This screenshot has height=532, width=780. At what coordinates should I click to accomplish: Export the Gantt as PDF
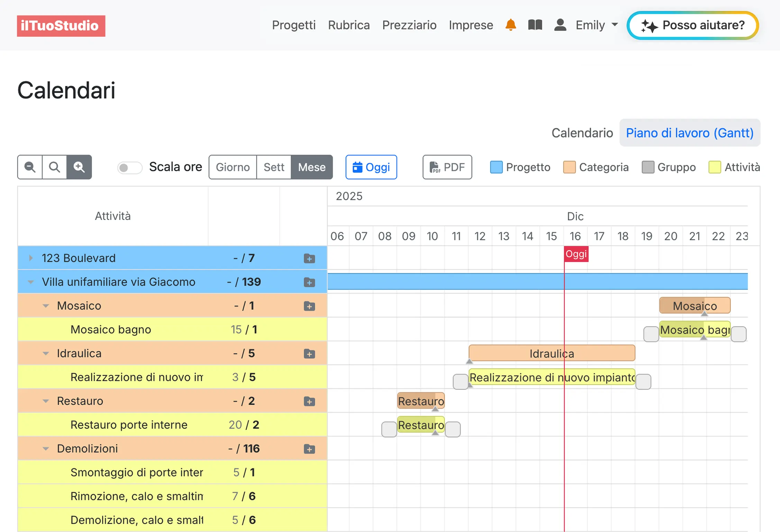pyautogui.click(x=447, y=167)
